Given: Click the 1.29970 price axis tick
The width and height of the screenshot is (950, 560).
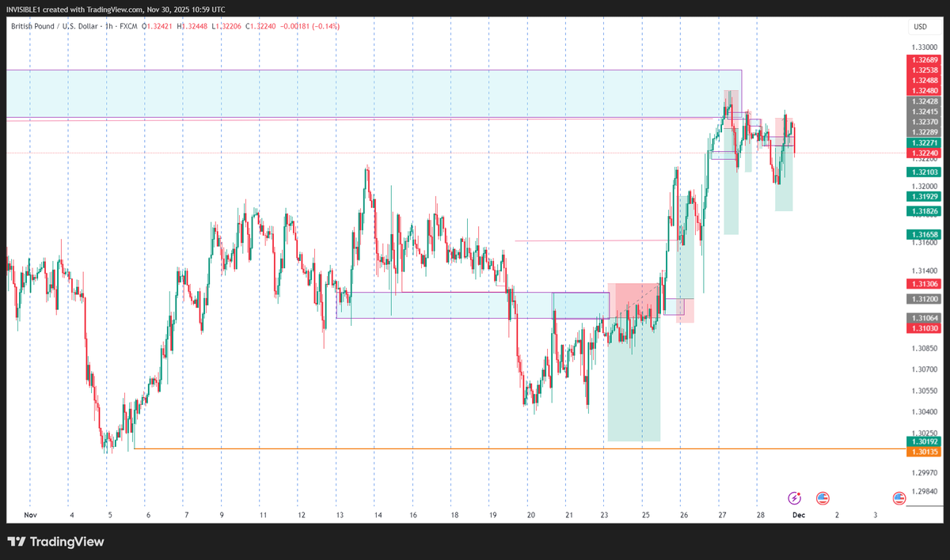Looking at the screenshot, I should coord(925,473).
